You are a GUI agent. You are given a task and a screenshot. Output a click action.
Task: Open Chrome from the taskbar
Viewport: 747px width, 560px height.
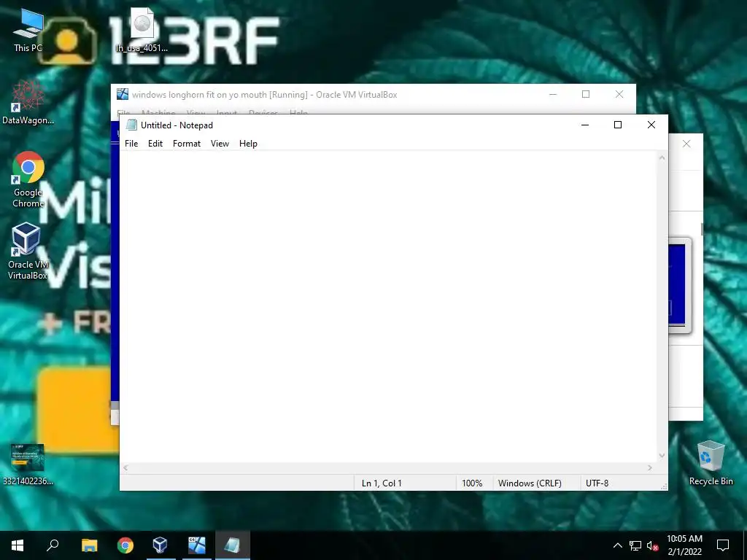[x=125, y=545]
